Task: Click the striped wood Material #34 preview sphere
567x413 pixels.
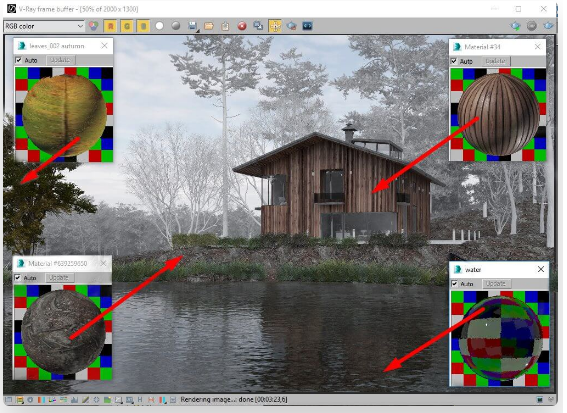Action: (x=498, y=115)
